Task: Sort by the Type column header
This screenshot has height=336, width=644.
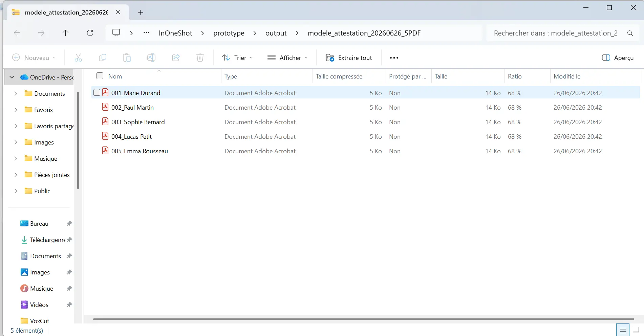Action: click(267, 76)
